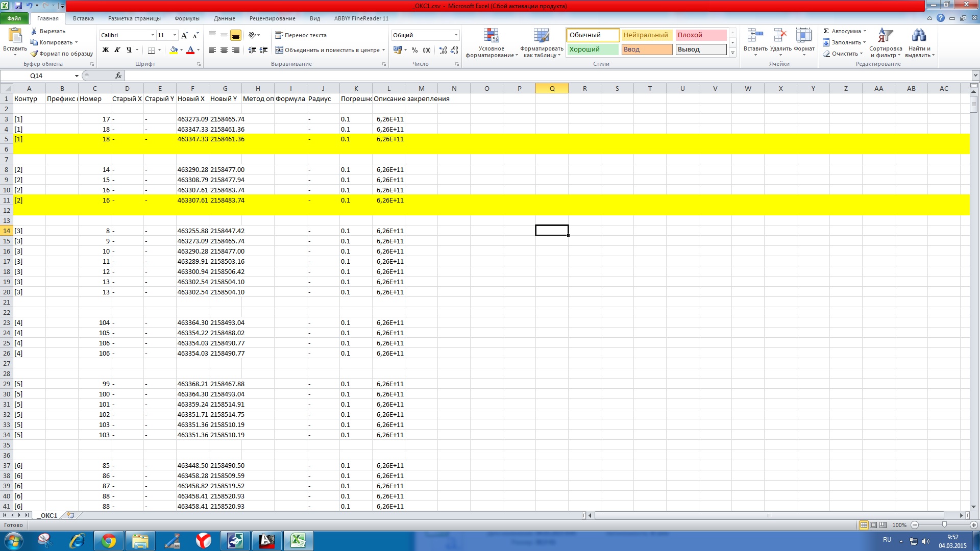Click the insert function fx icon
This screenshot has height=551, width=980.
click(x=118, y=76)
